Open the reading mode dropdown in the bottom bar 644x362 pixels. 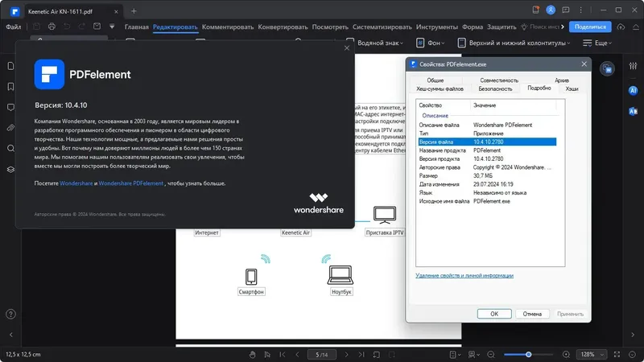474,354
